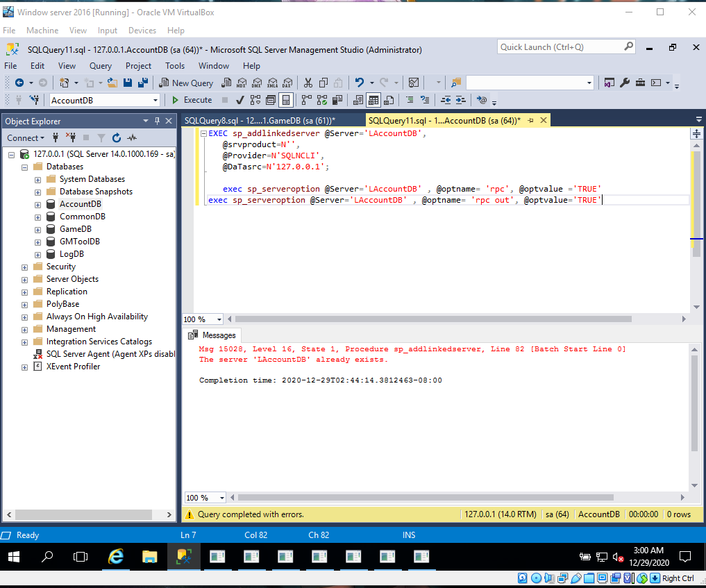The image size is (706, 588).
Task: Click the Refresh icon in Object Explorer
Action: (x=117, y=137)
